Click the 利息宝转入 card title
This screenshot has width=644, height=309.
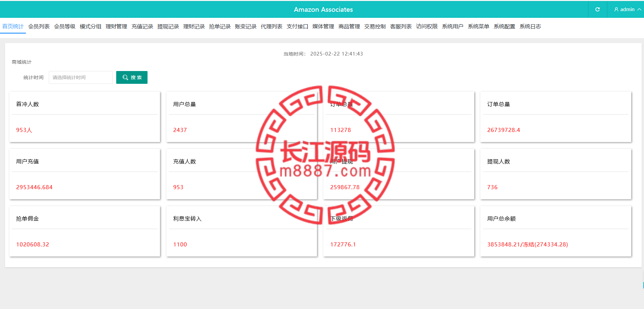(187, 219)
